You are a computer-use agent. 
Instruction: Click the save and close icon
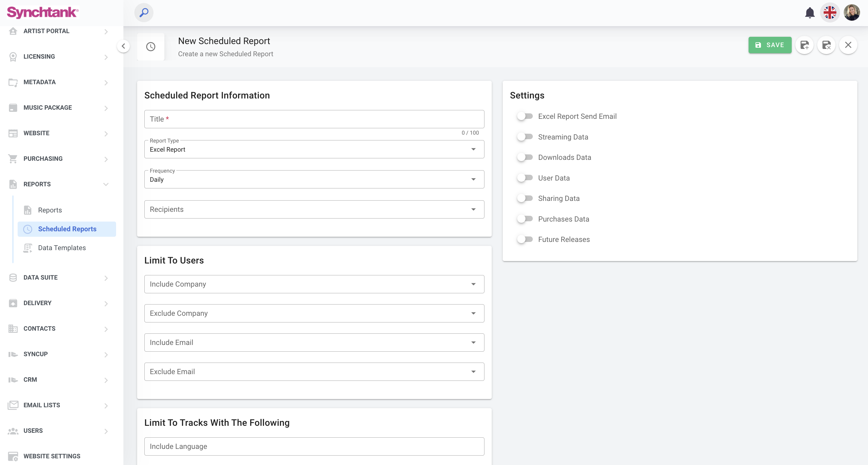[826, 45]
